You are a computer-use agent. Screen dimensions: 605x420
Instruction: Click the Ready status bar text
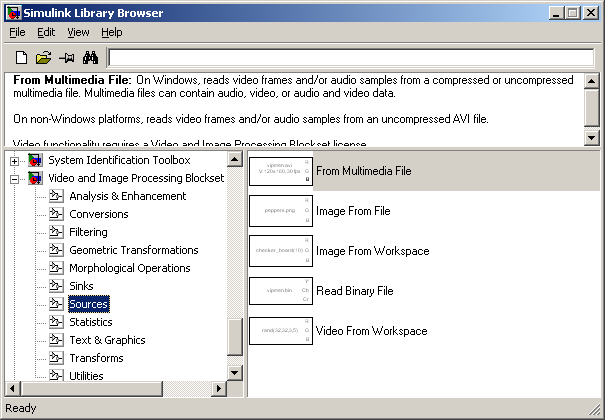[x=21, y=408]
